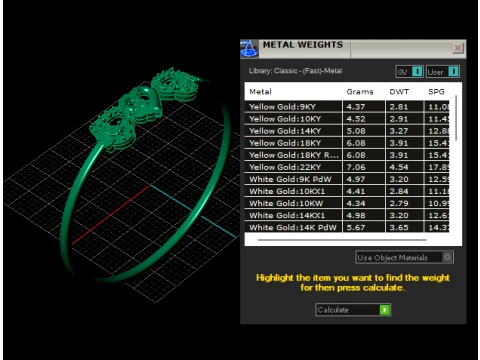Select the White Gold:10KW row

point(347,203)
